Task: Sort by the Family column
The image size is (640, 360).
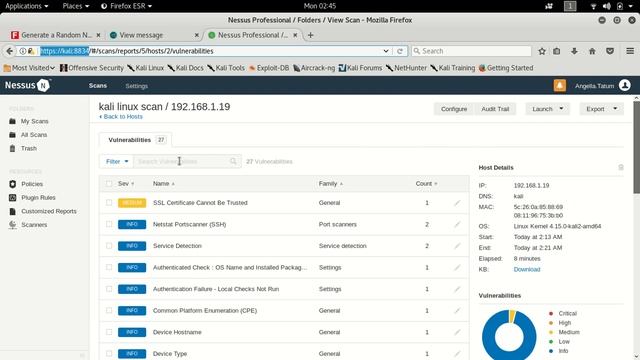Action: pyautogui.click(x=331, y=184)
